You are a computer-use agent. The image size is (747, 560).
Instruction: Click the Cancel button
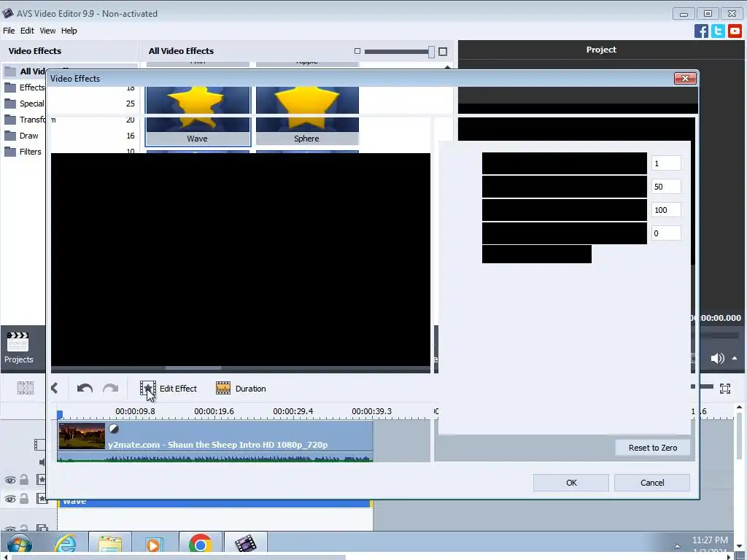point(651,483)
